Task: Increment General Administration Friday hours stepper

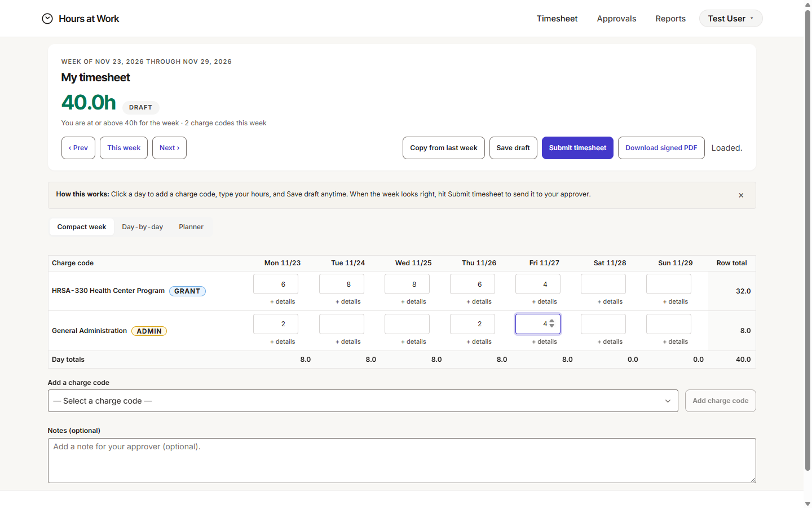Action: pos(551,321)
